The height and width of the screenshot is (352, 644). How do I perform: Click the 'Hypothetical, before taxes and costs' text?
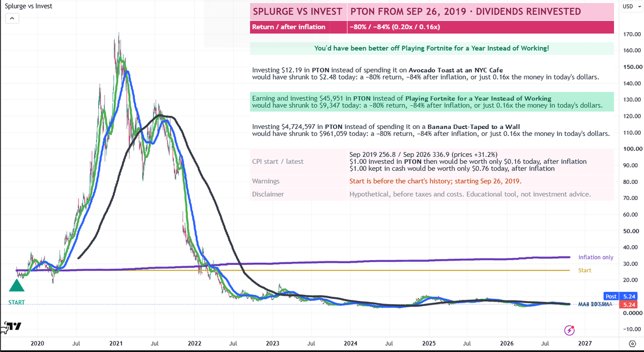[x=470, y=194]
